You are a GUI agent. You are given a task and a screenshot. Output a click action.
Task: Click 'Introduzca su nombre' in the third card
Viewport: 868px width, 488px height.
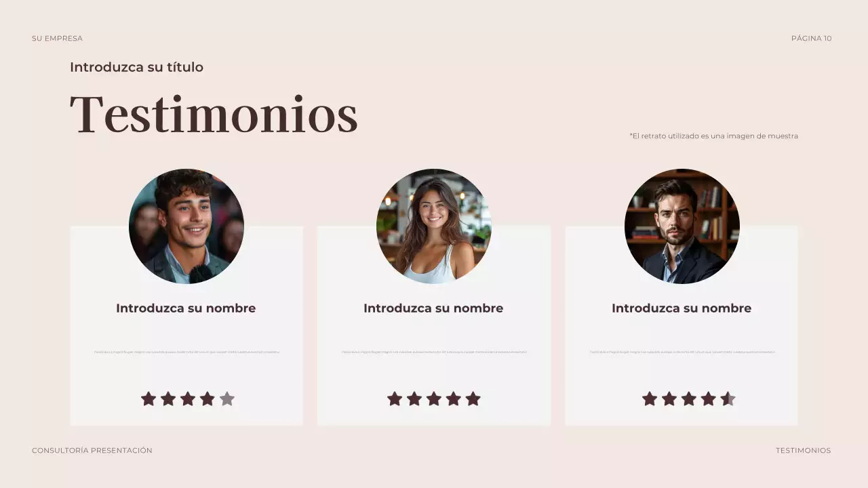[682, 308]
